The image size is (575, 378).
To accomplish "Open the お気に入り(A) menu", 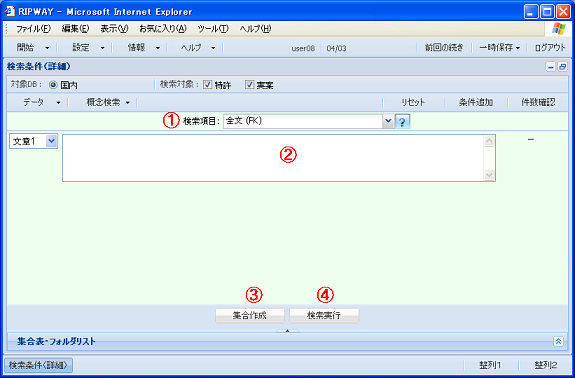I will click(163, 29).
